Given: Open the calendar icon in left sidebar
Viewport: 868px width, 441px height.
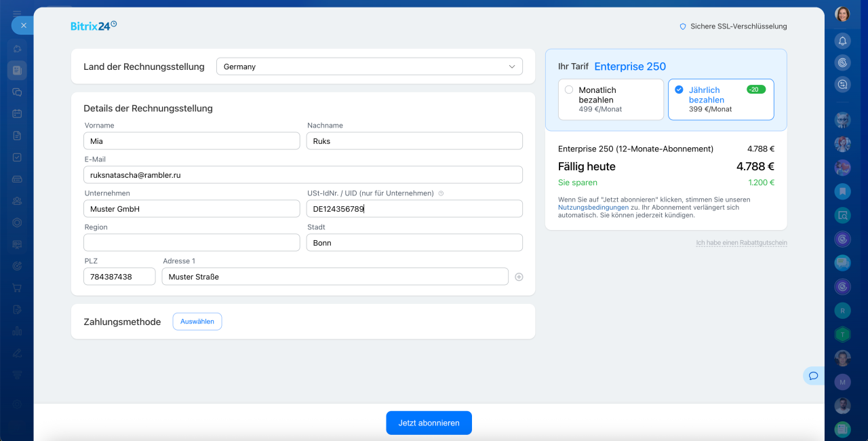Looking at the screenshot, I should coord(18,113).
